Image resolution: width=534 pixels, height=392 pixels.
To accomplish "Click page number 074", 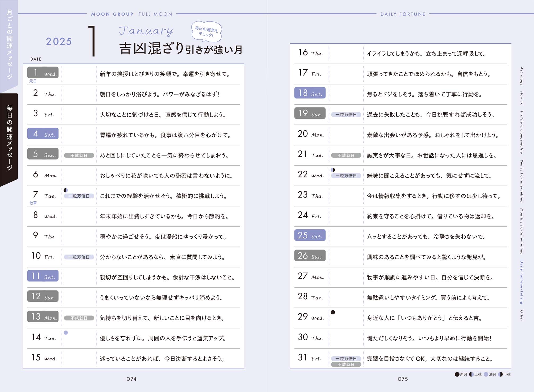I will 131,379.
